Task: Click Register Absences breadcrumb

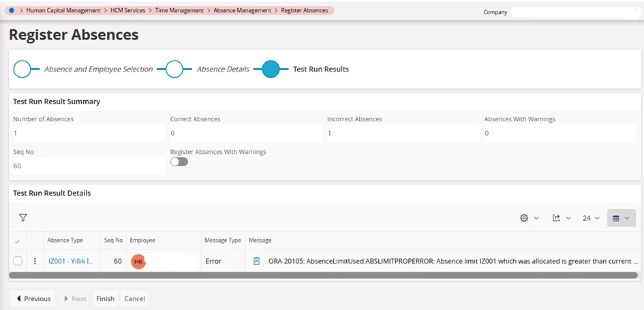Action: coord(305,11)
